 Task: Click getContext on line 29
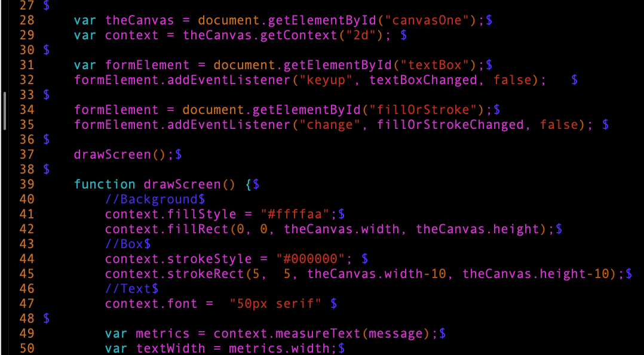pos(298,35)
